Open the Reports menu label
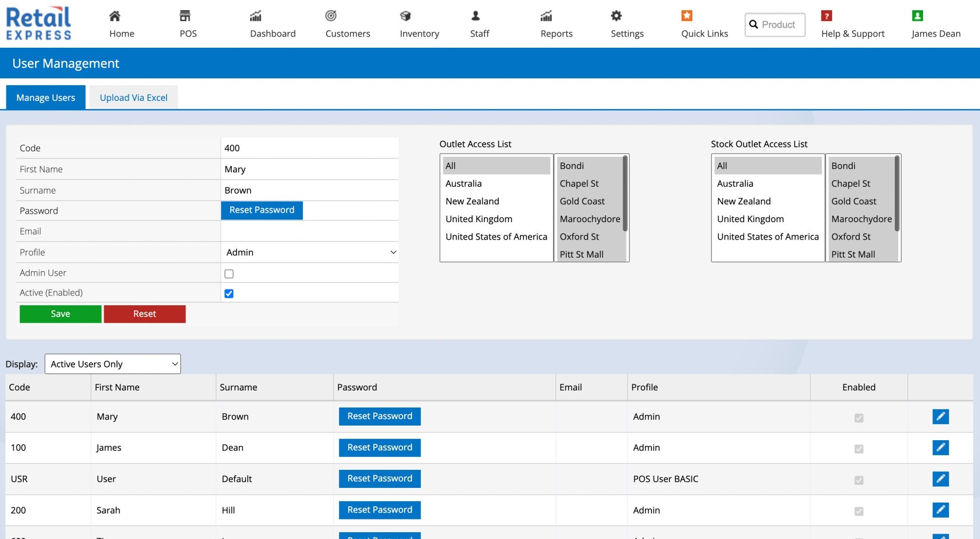 tap(556, 34)
